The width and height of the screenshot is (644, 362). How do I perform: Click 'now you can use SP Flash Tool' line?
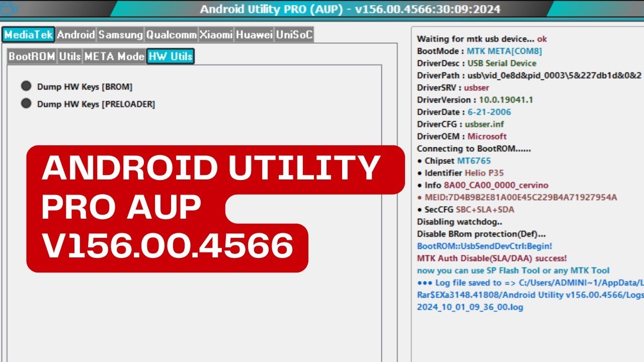pyautogui.click(x=513, y=270)
